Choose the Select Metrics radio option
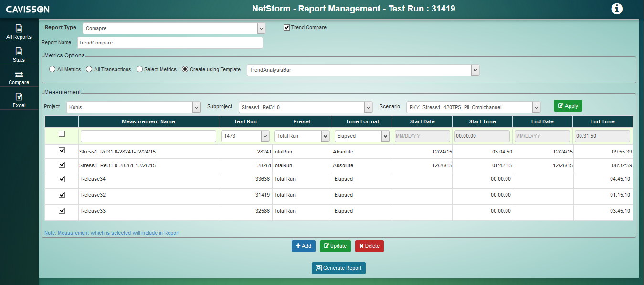Screen dimensions: 644x285 point(139,69)
